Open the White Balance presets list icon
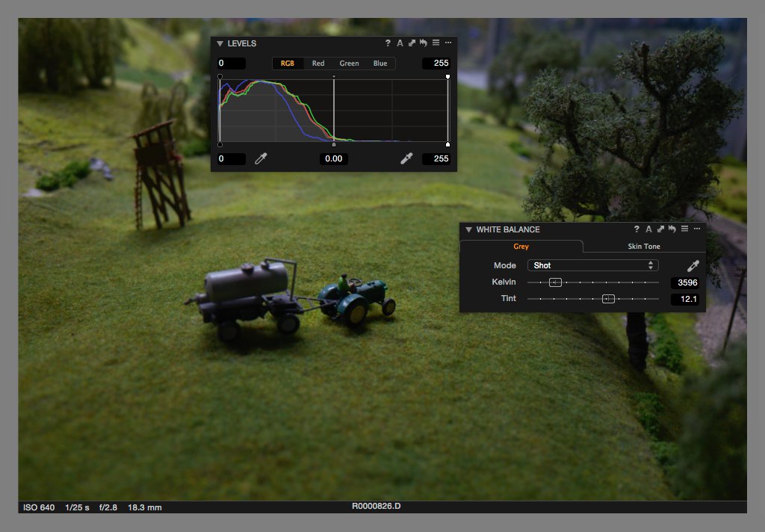The width and height of the screenshot is (765, 532). (684, 229)
